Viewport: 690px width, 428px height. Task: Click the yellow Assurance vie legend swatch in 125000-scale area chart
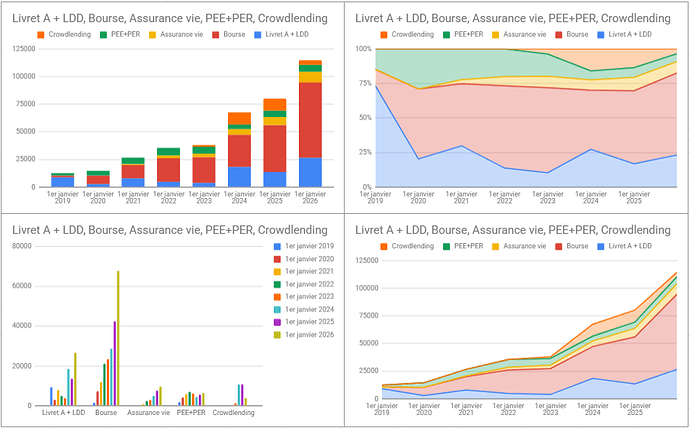tap(495, 245)
